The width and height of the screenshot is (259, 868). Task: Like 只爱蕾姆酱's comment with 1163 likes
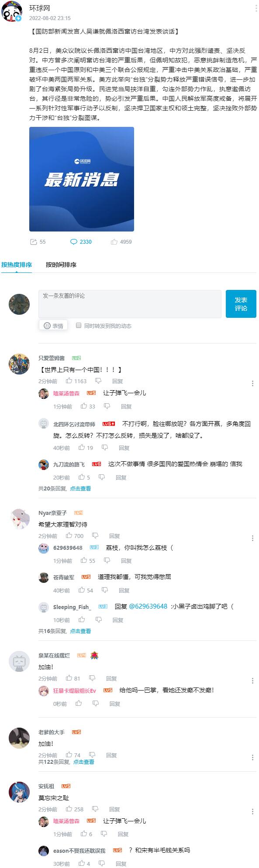pyautogui.click(x=69, y=381)
